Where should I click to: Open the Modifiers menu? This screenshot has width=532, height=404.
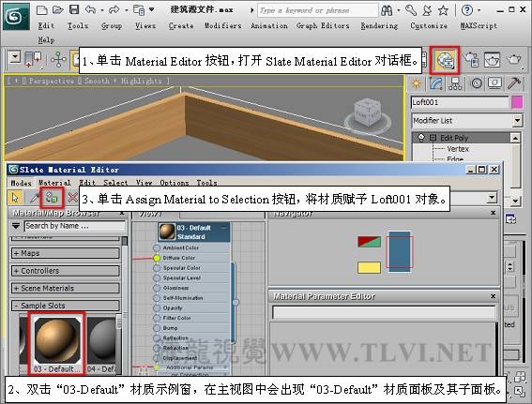coord(222,25)
